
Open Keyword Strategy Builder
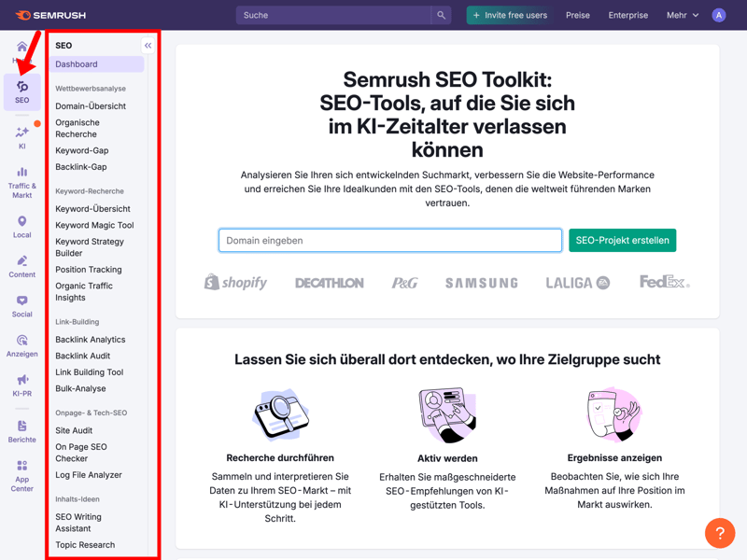[90, 247]
